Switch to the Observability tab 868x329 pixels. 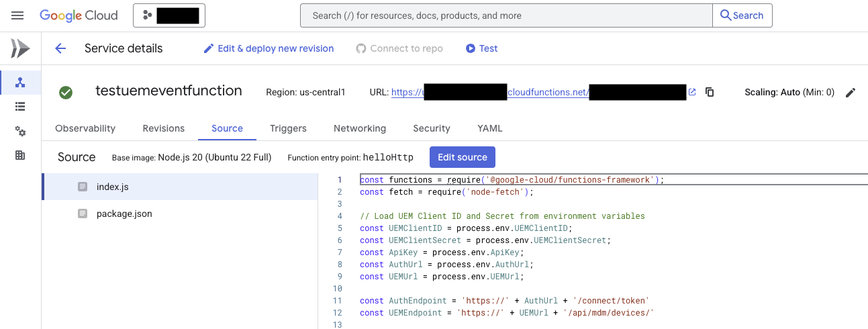85,128
